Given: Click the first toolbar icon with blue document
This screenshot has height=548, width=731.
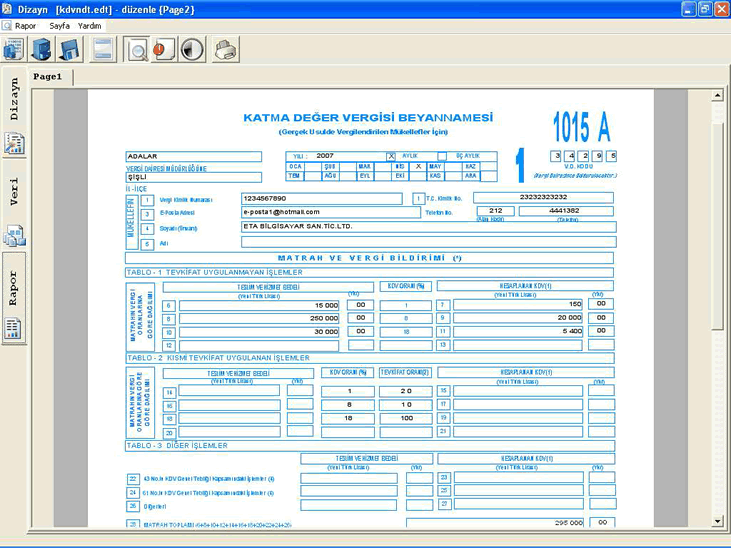Looking at the screenshot, I should point(14,48).
